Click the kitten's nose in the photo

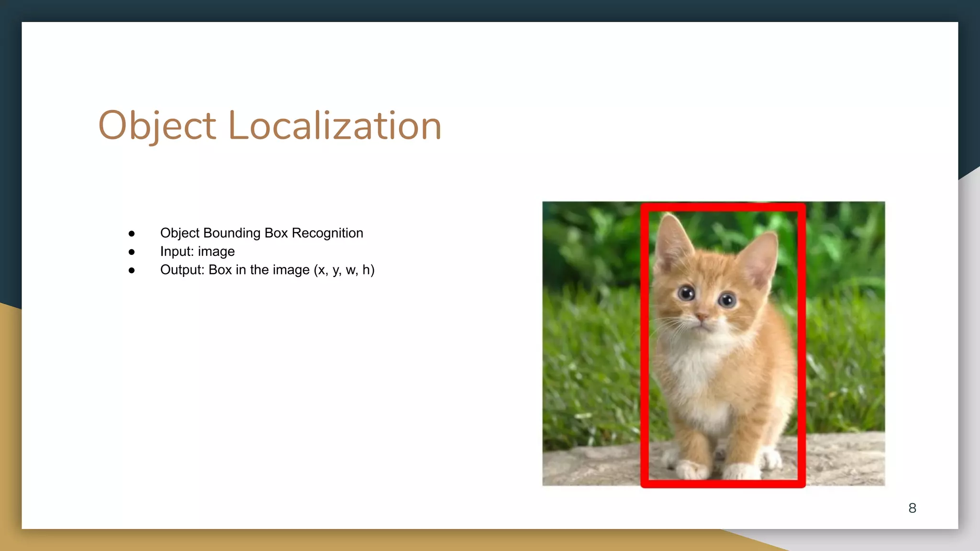pos(702,316)
